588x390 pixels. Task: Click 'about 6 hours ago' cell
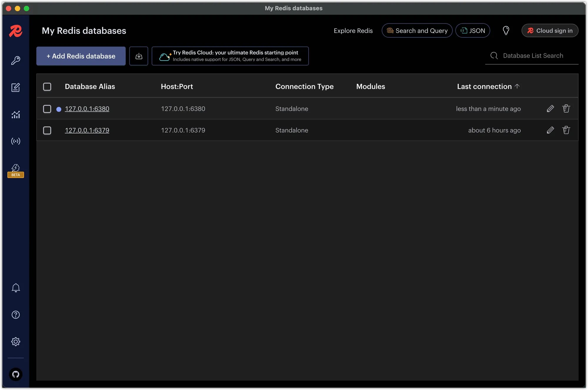[x=495, y=130]
